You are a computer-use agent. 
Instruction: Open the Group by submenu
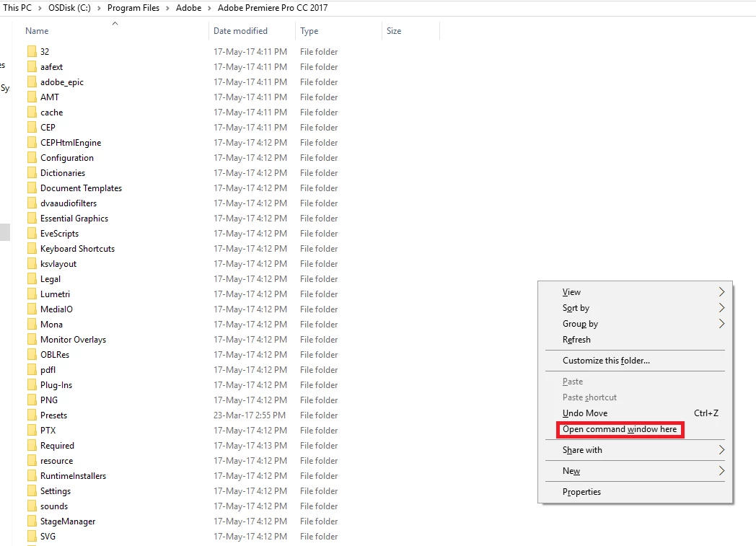point(635,324)
